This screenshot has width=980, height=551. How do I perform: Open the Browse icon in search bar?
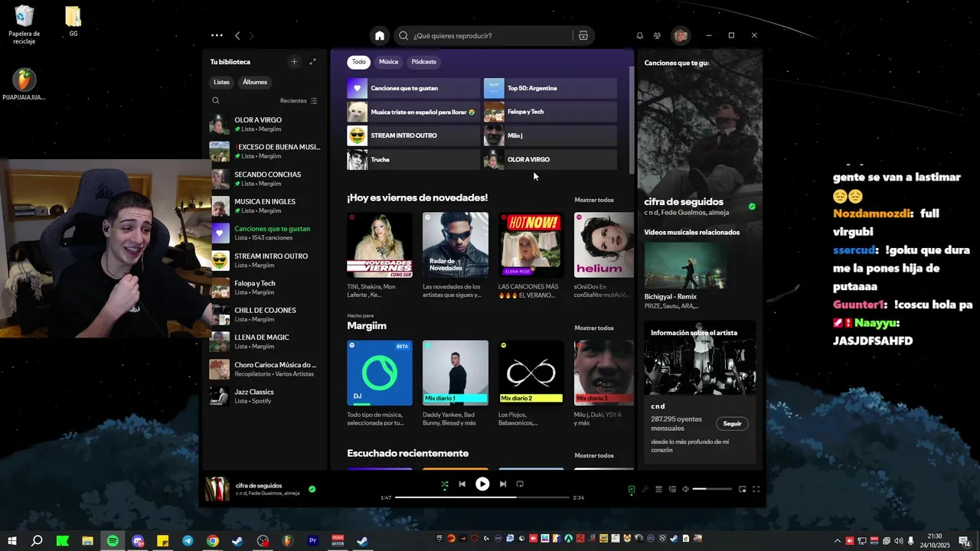click(x=583, y=36)
